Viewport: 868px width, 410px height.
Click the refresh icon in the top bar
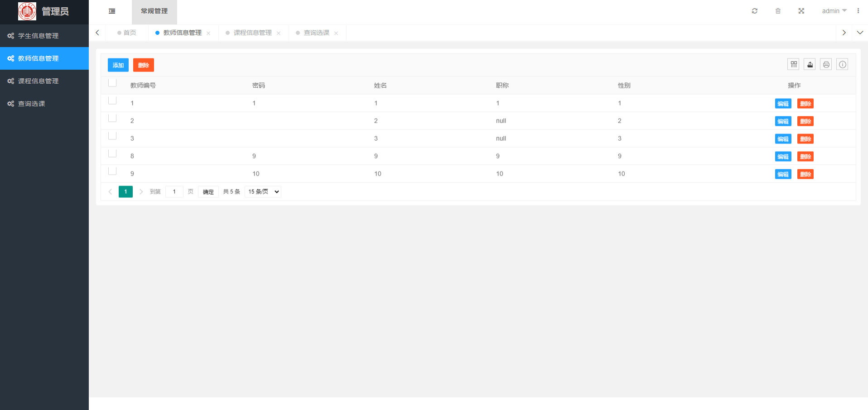click(x=755, y=11)
